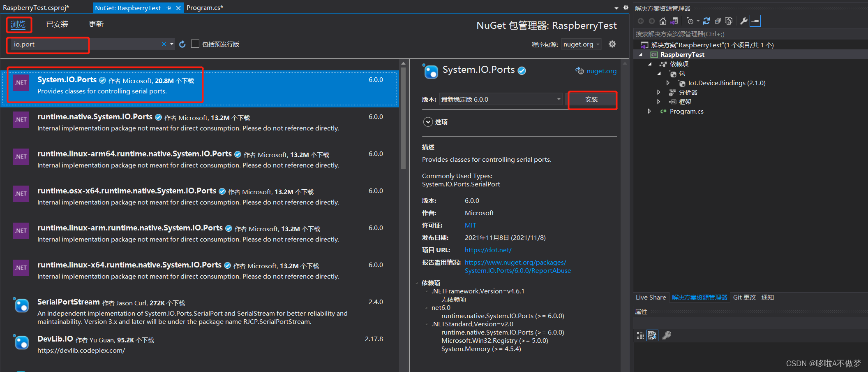Open the search history dropdown
This screenshot has width=868, height=372.
(x=172, y=44)
